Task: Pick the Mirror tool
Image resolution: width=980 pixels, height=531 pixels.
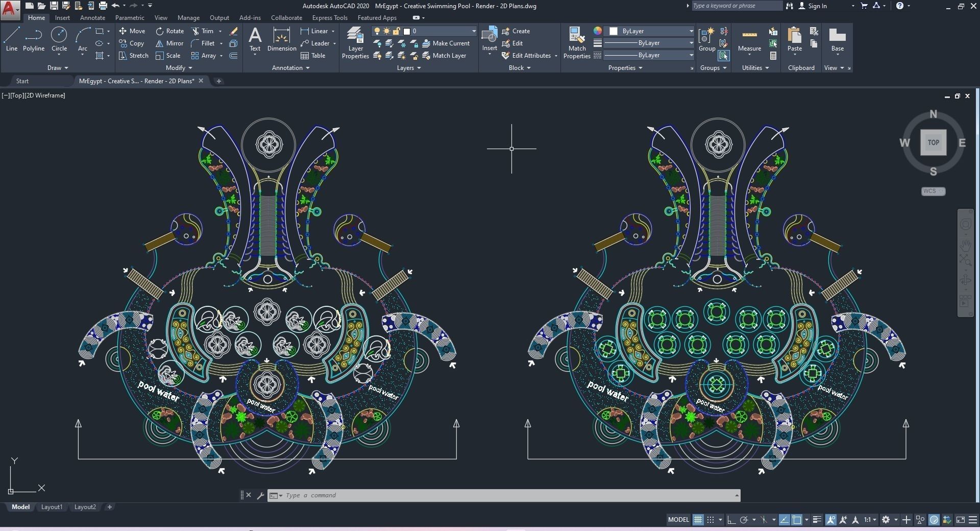Action: [x=169, y=43]
